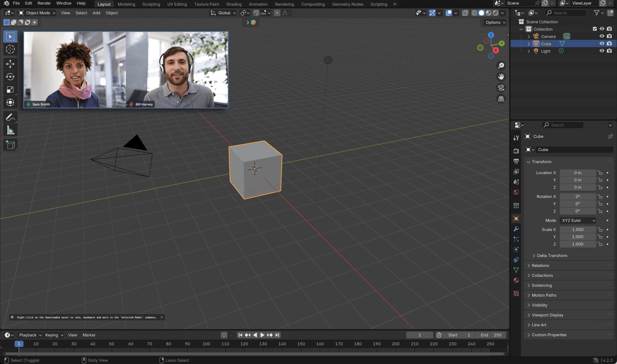
Task: Toggle snapping magnet icon
Action: point(256,13)
